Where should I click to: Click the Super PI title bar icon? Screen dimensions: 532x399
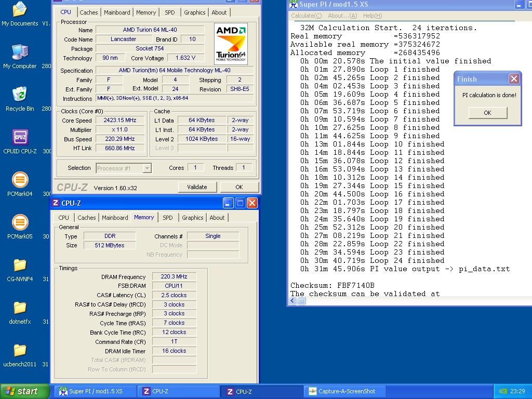tap(293, 4)
